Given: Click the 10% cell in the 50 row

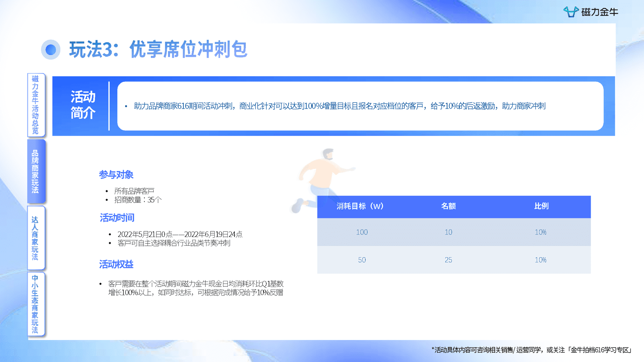Looking at the screenshot, I should pyautogui.click(x=541, y=260).
